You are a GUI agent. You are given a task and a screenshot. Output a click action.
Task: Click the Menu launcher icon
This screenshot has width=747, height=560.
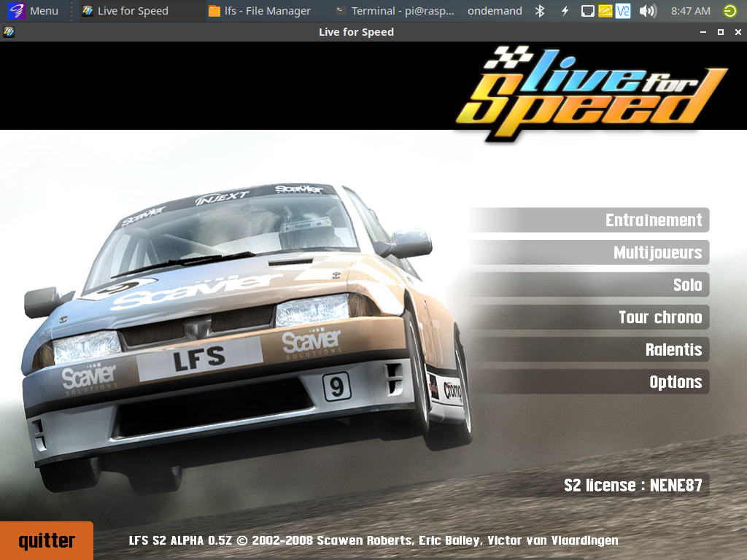[17, 10]
